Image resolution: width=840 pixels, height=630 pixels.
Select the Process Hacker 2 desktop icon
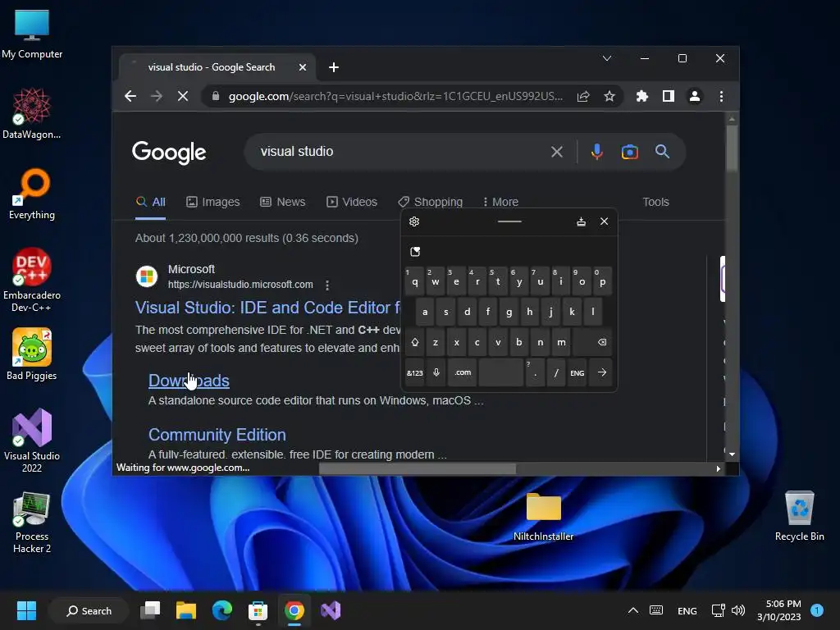(32, 523)
